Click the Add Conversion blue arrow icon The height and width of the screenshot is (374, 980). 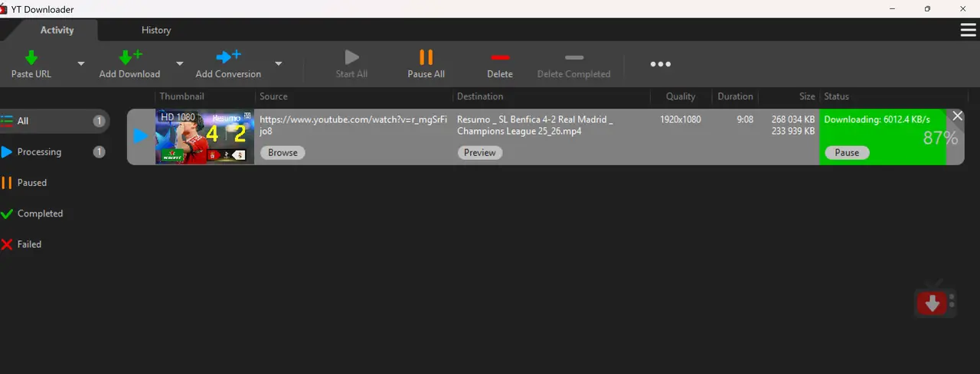tap(228, 57)
